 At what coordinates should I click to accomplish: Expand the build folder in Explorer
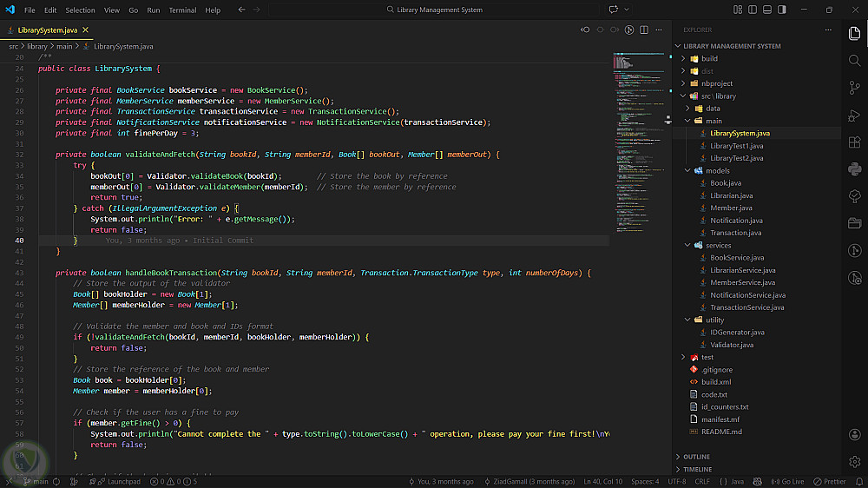coord(709,59)
